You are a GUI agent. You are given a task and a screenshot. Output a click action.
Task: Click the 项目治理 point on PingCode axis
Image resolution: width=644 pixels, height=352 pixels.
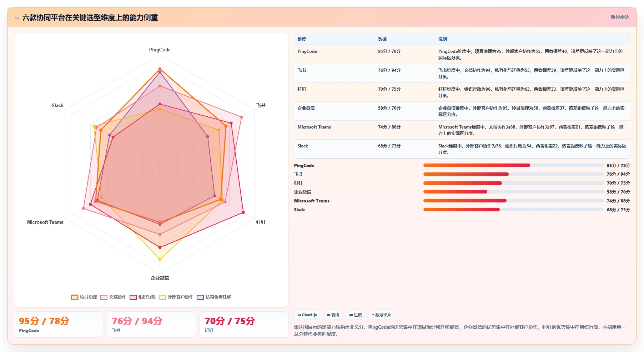click(x=160, y=69)
